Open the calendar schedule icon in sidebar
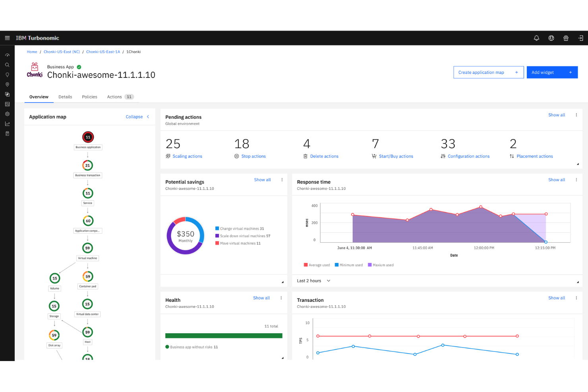This screenshot has height=392, width=588. click(x=7, y=104)
